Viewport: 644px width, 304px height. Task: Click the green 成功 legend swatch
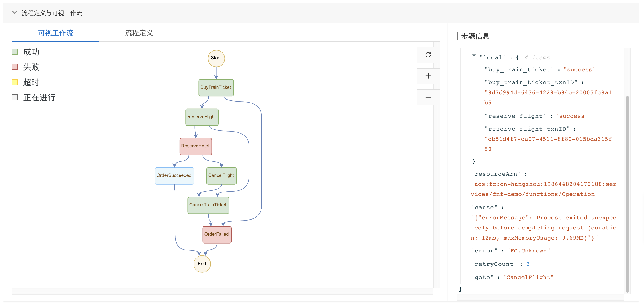[x=15, y=52]
